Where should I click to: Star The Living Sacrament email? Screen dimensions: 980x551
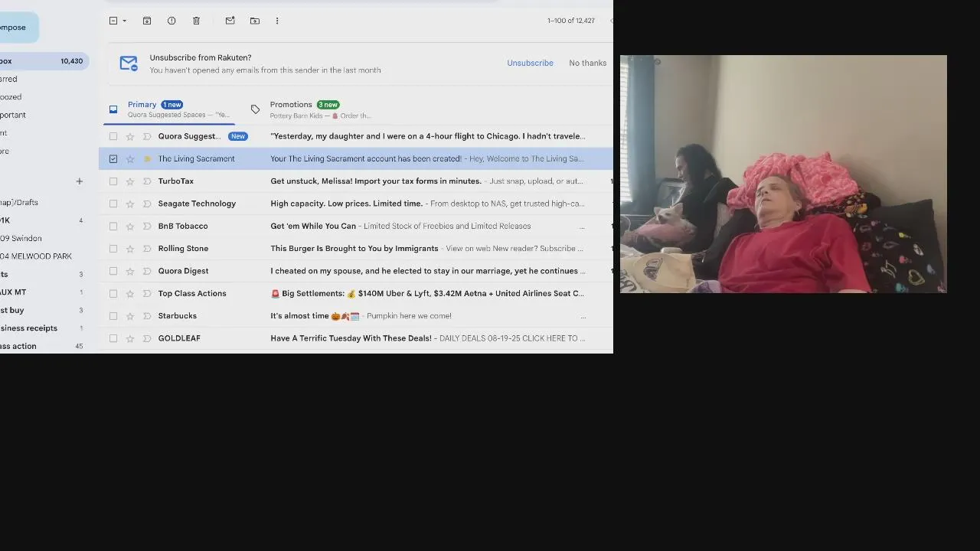(130, 159)
